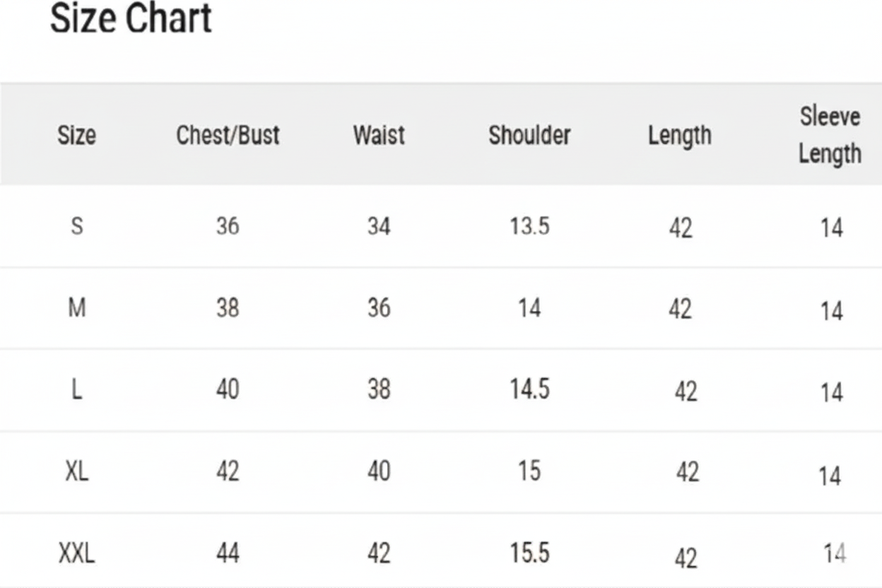
Task: Select the Sleeve Length value for size M
Action: click(x=832, y=311)
